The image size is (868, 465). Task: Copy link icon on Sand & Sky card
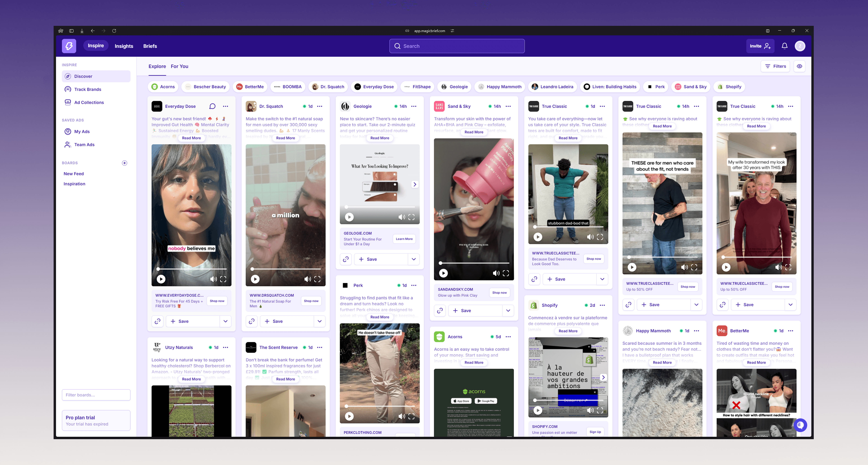pyautogui.click(x=440, y=310)
